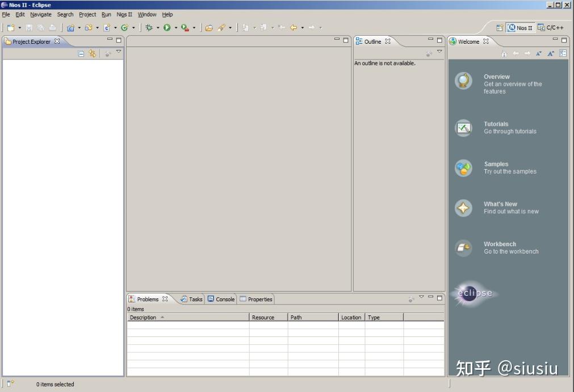Sort by the Resource column header
The width and height of the screenshot is (574, 392).
pyautogui.click(x=269, y=318)
